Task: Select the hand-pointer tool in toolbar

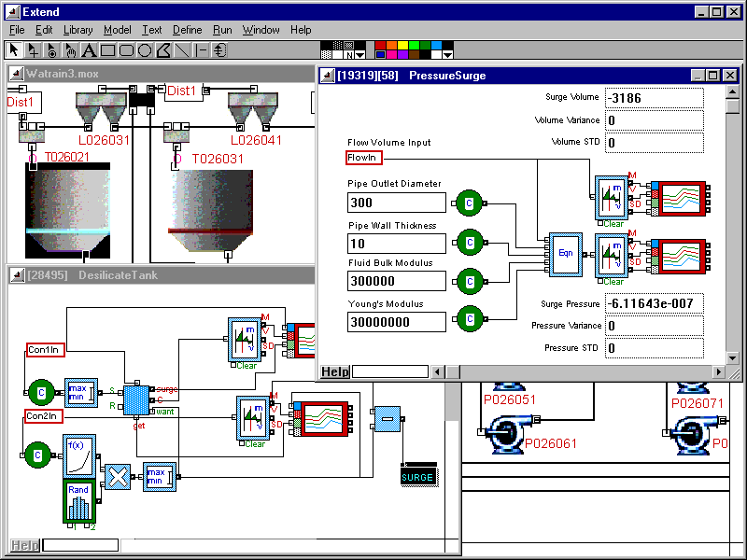Action: click(70, 50)
